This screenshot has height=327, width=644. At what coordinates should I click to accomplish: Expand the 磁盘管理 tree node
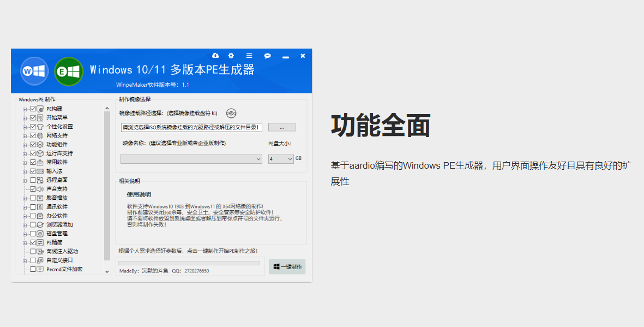[x=25, y=234]
